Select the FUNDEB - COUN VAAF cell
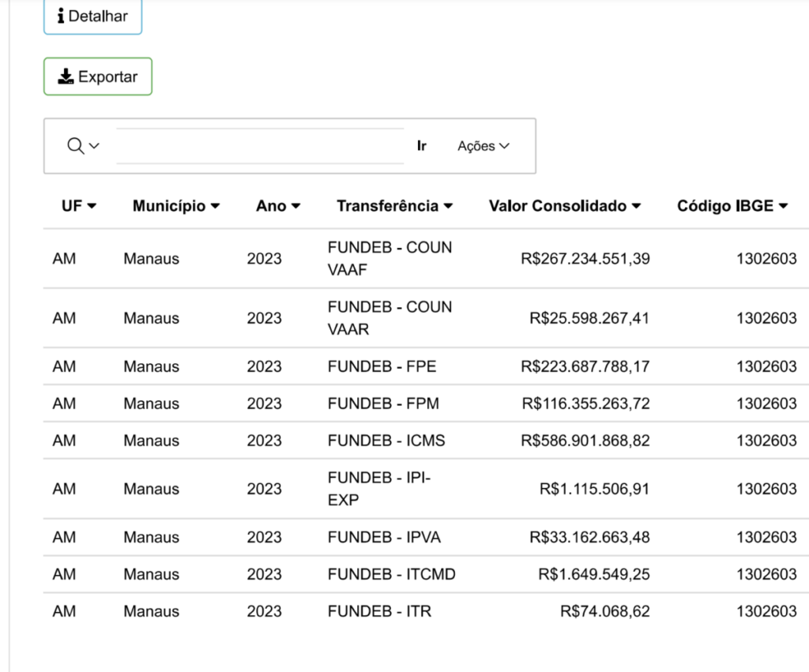 pyautogui.click(x=389, y=258)
